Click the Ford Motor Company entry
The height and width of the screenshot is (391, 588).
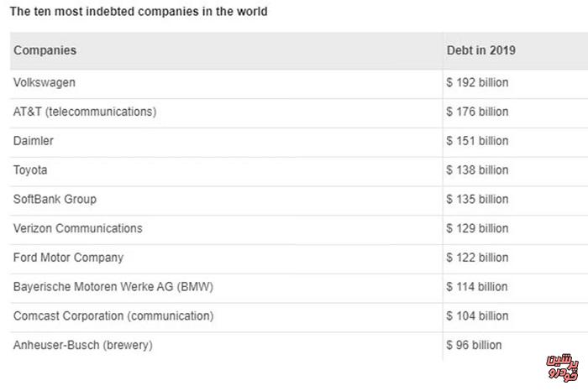pyautogui.click(x=68, y=258)
